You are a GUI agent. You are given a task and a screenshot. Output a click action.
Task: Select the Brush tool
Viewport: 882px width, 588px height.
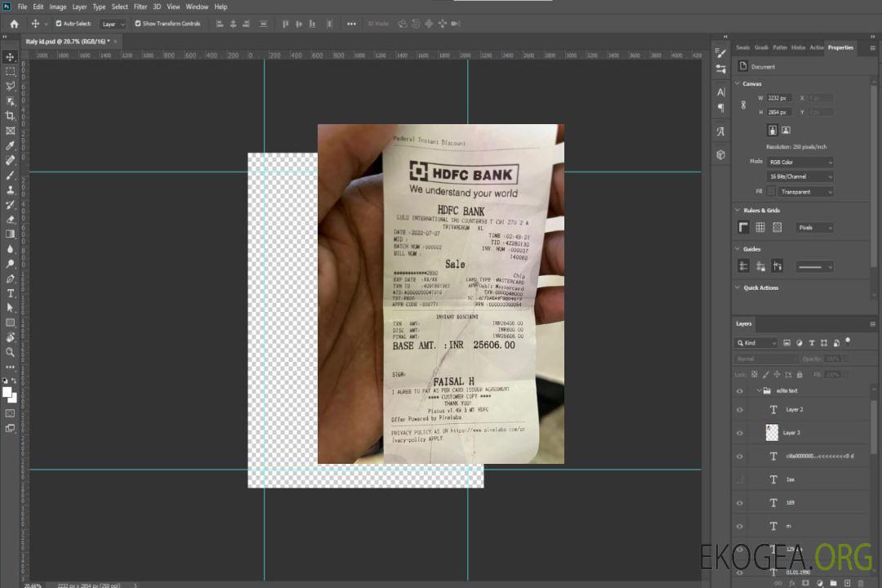(x=10, y=175)
